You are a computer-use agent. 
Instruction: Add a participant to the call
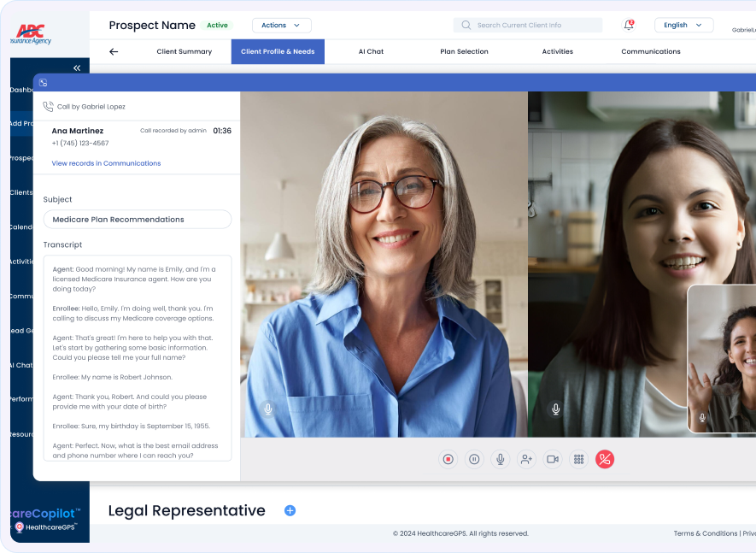(526, 459)
